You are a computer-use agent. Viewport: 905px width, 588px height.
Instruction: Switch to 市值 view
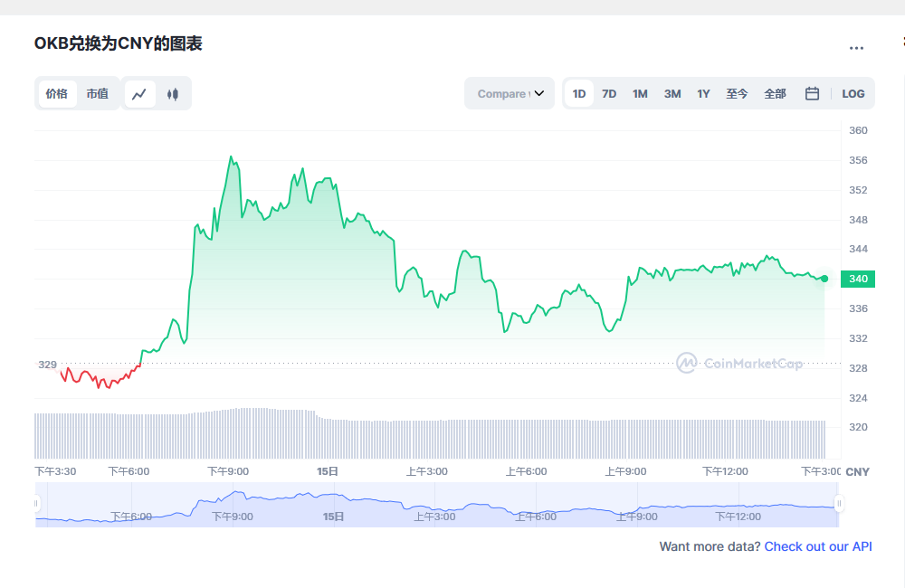[98, 93]
